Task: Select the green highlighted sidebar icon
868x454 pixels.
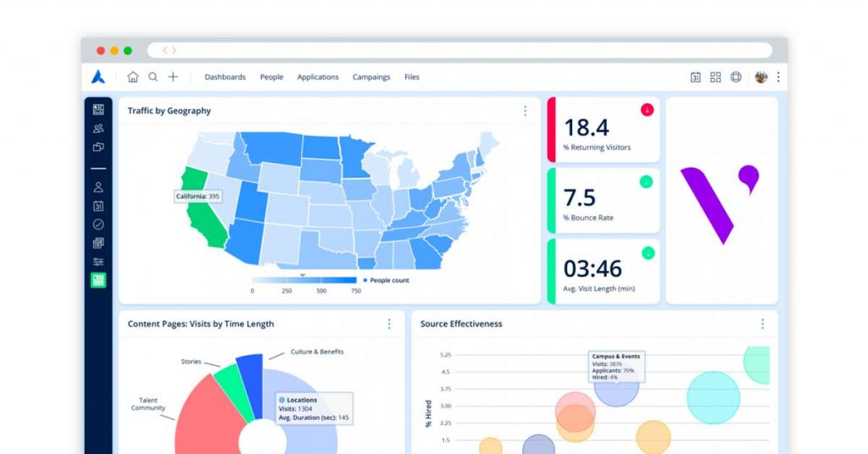Action: click(98, 280)
